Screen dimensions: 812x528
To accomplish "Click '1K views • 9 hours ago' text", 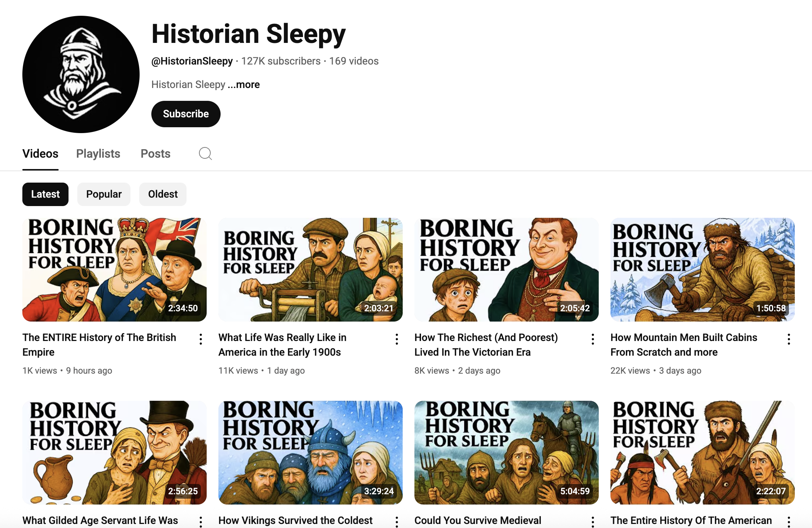I will tap(67, 371).
